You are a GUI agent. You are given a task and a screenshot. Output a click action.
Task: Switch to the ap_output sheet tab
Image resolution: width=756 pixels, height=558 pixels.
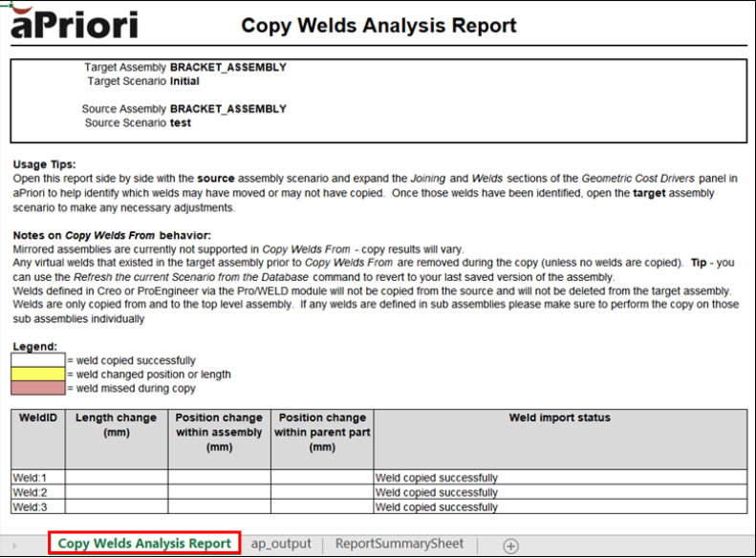pyautogui.click(x=281, y=544)
